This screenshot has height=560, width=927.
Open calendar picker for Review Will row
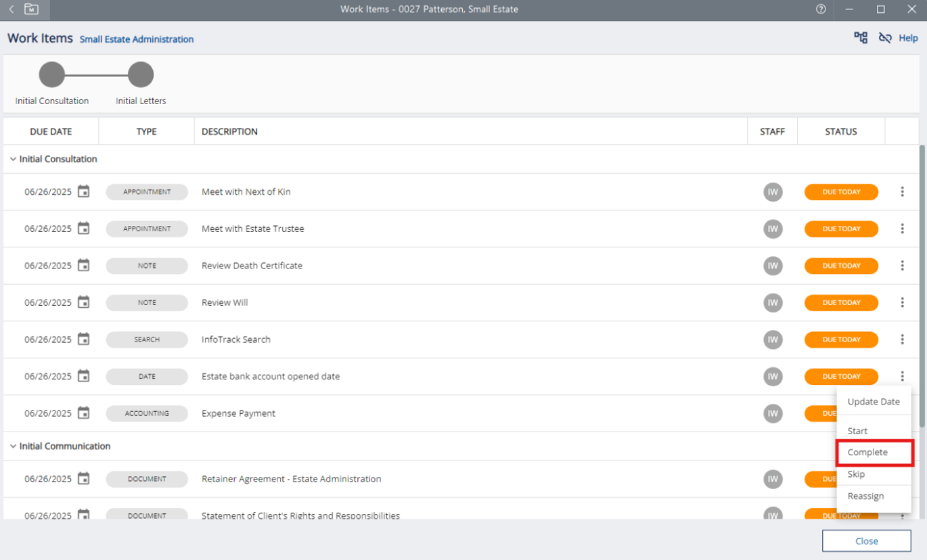(x=83, y=302)
